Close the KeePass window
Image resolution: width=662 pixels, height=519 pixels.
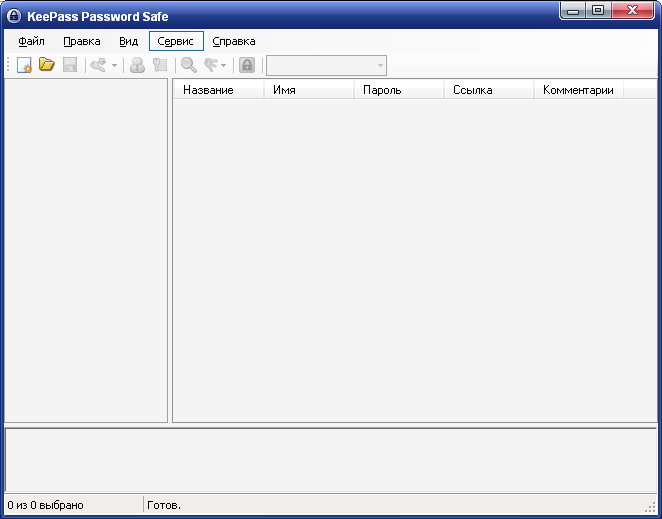pyautogui.click(x=632, y=11)
